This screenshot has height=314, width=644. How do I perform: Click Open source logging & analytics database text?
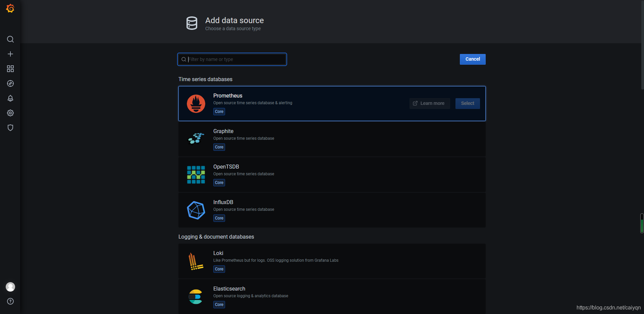(251, 296)
